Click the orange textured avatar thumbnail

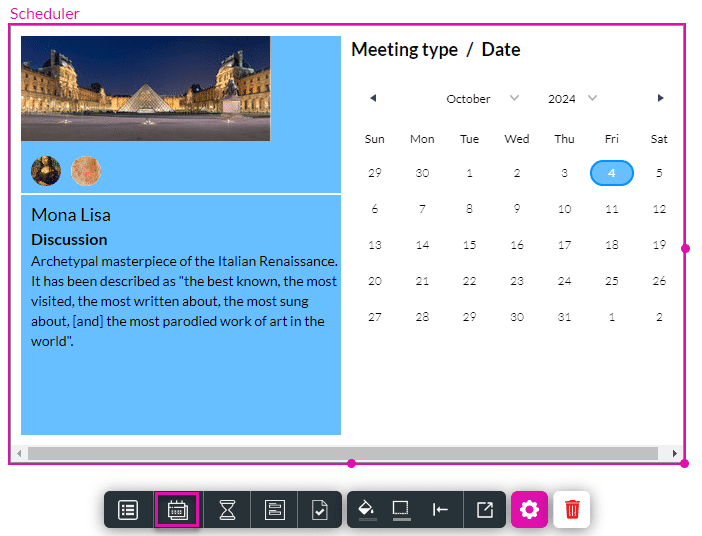click(x=86, y=171)
